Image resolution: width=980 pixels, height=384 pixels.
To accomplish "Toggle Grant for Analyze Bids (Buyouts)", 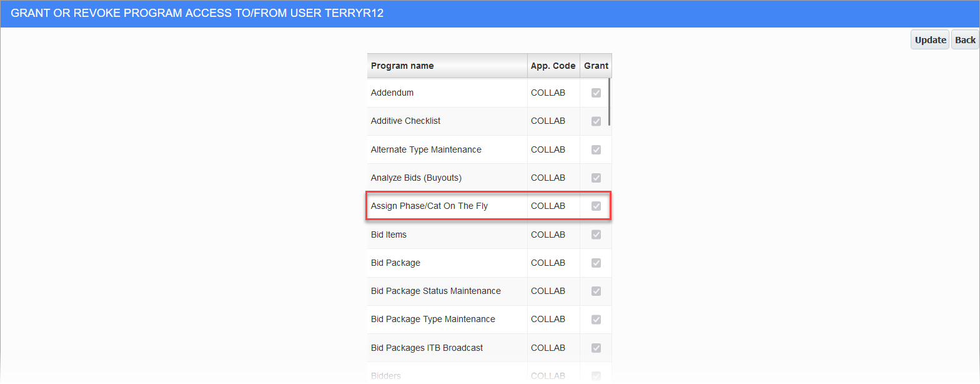I will (596, 178).
